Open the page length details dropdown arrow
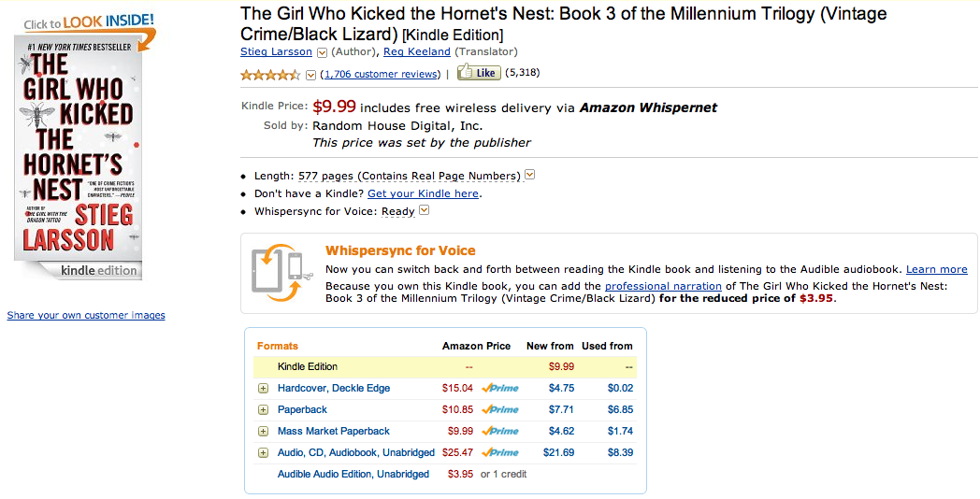Image resolution: width=980 pixels, height=499 pixels. tap(530, 175)
